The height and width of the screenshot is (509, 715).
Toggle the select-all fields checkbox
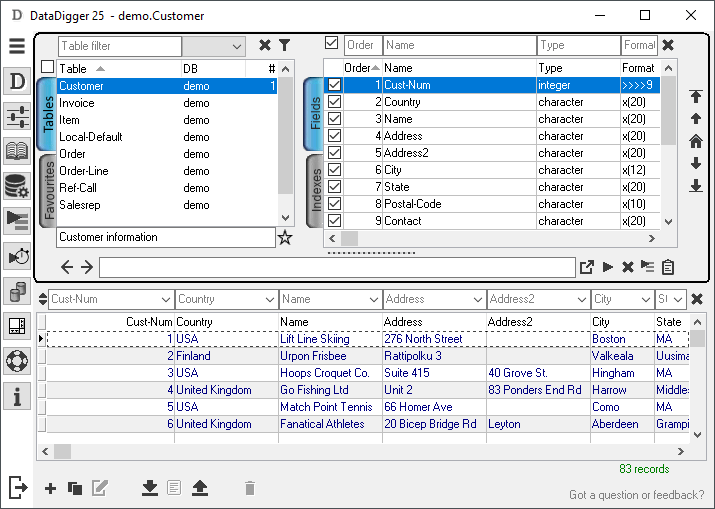(331, 43)
